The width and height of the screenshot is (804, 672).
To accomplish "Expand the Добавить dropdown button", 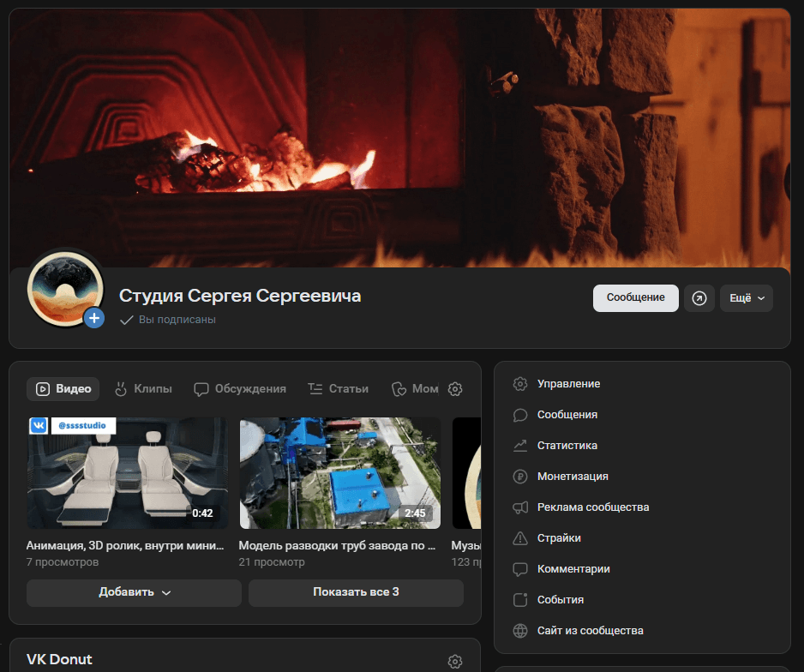I will point(134,592).
